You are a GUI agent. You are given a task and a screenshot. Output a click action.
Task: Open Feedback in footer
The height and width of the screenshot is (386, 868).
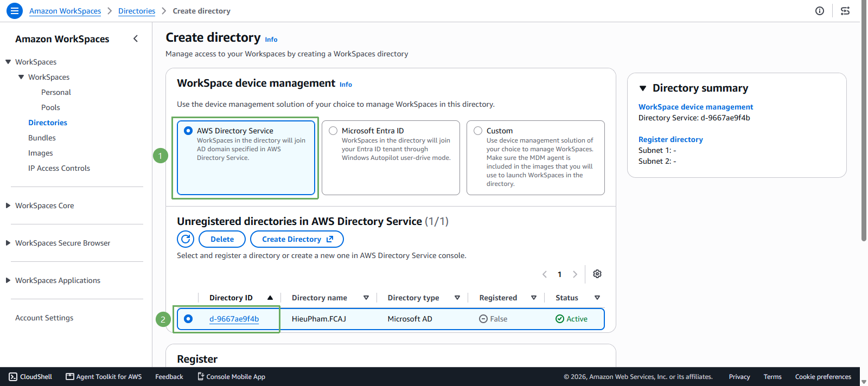(169, 377)
